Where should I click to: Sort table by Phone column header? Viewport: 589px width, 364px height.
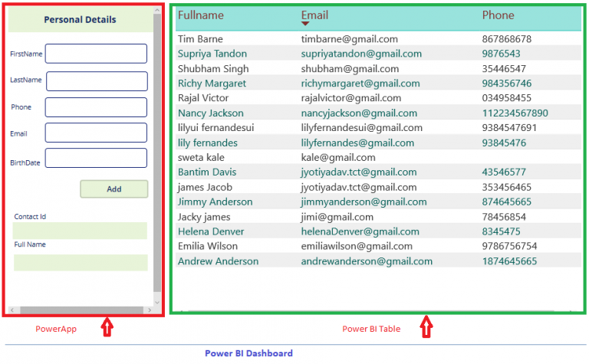498,15
